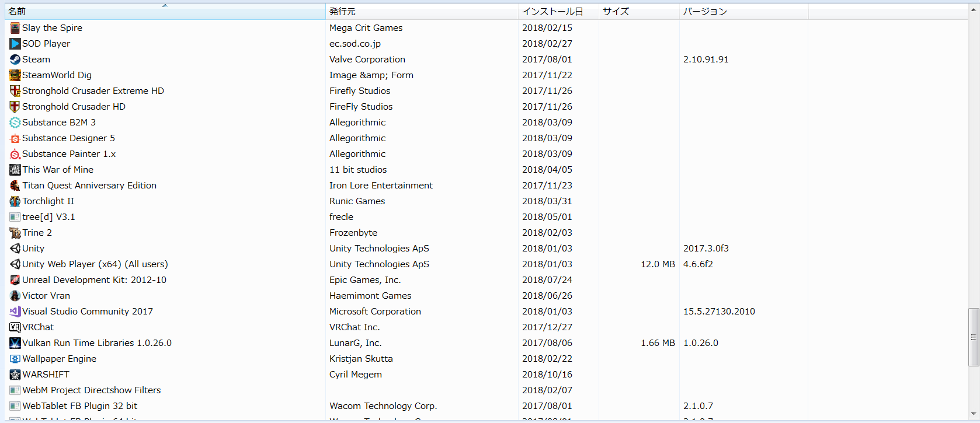
Task: Click the Steam application icon
Action: [15, 60]
